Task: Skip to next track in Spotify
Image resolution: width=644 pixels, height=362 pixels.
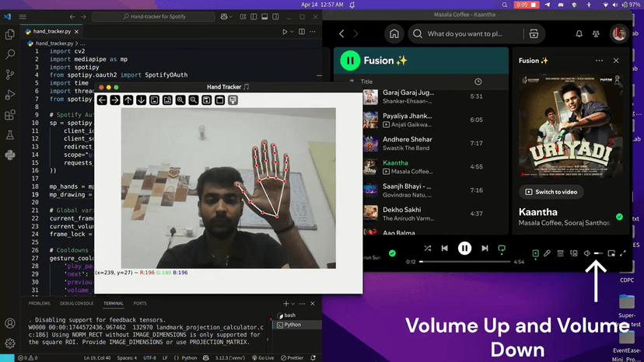Action: pos(485,249)
